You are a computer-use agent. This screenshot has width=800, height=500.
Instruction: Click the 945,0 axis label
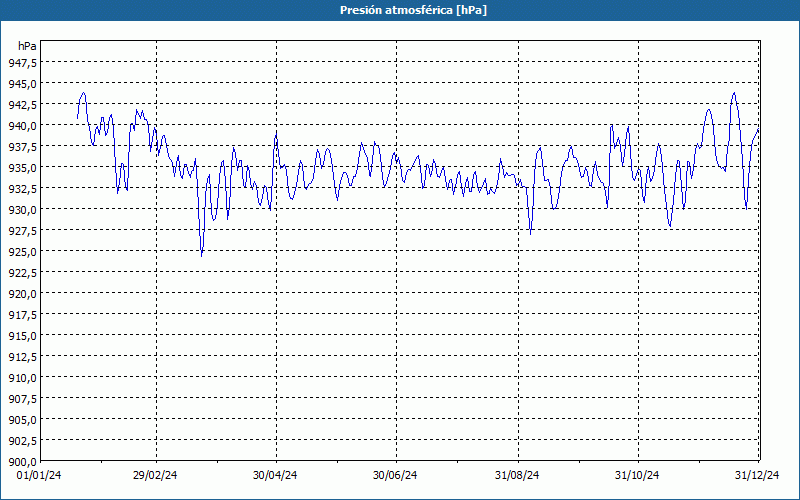pos(22,83)
